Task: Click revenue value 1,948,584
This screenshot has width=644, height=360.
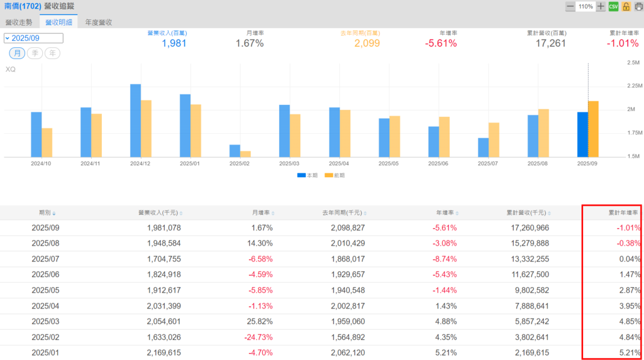Action: (x=164, y=243)
